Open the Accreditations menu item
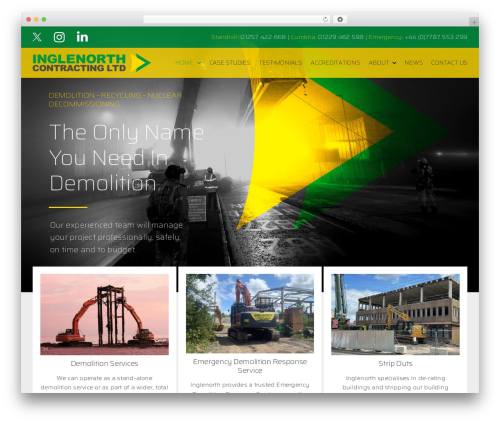Image resolution: width=500 pixels, height=423 pixels. point(335,63)
